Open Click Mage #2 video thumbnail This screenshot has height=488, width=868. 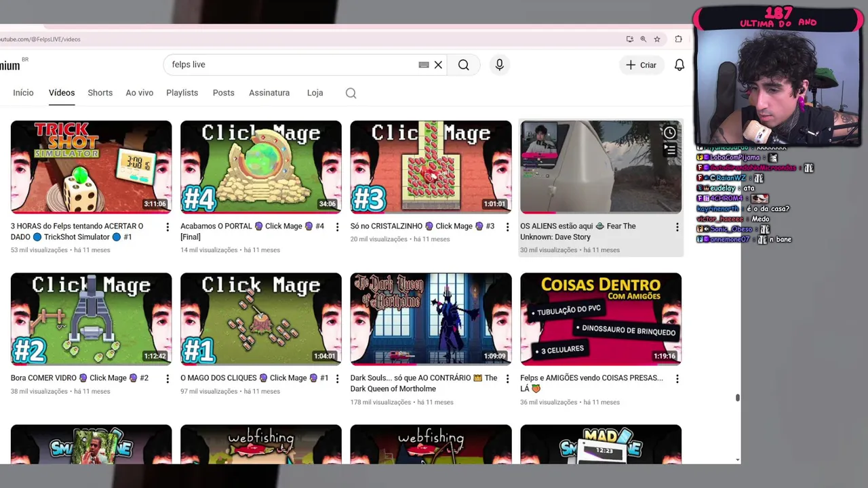pyautogui.click(x=91, y=319)
